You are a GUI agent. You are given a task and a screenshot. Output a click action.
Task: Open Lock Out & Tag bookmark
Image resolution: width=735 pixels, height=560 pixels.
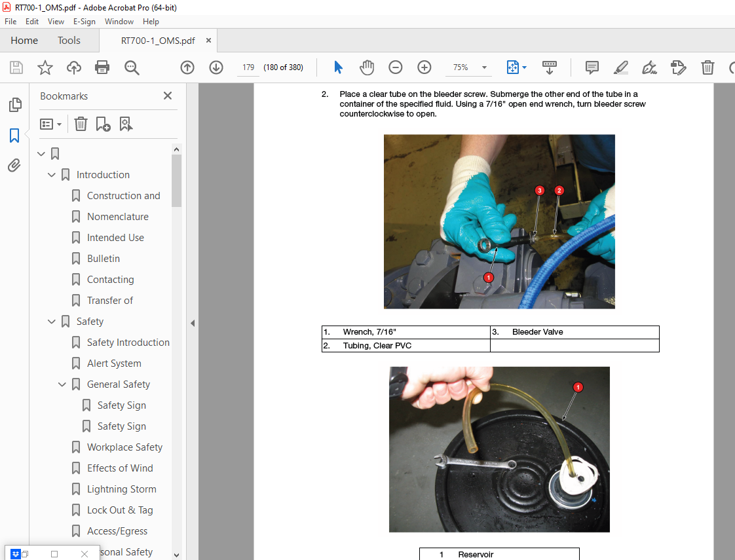[120, 510]
